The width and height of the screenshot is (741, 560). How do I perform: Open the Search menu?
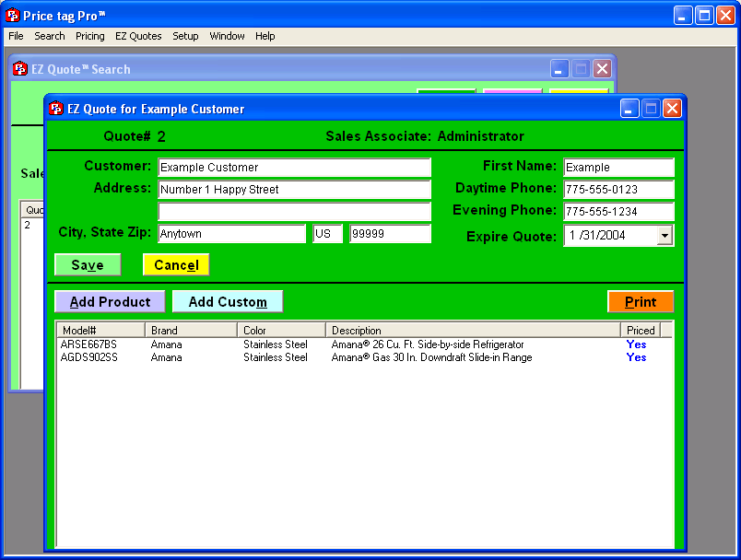pyautogui.click(x=49, y=36)
